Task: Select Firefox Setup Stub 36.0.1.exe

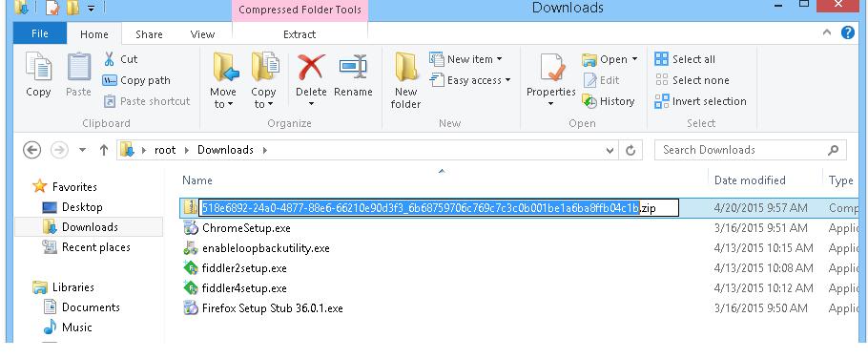Action: click(273, 308)
